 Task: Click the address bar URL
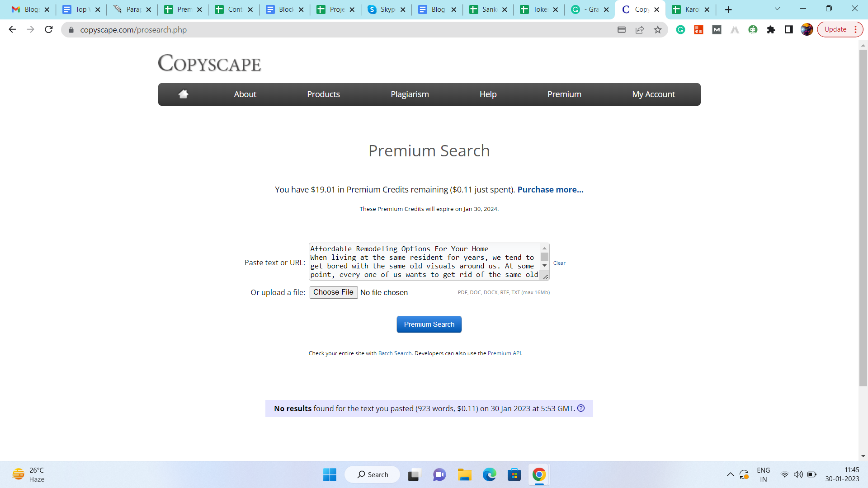pos(133,30)
